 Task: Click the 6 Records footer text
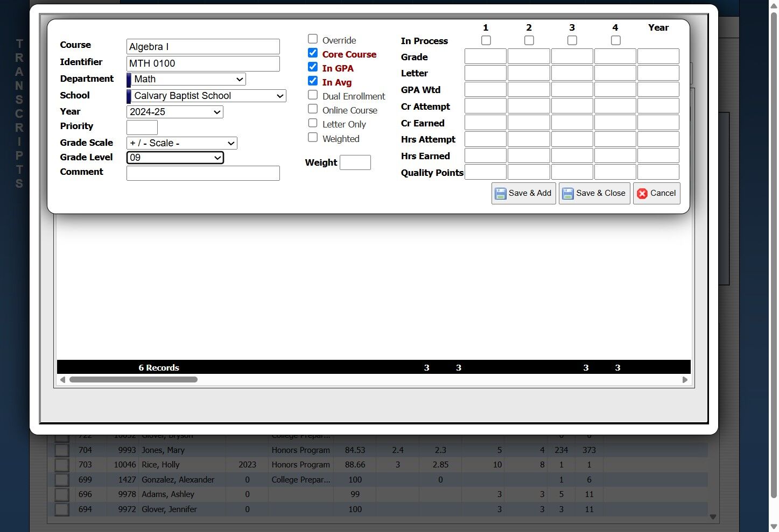tap(159, 368)
